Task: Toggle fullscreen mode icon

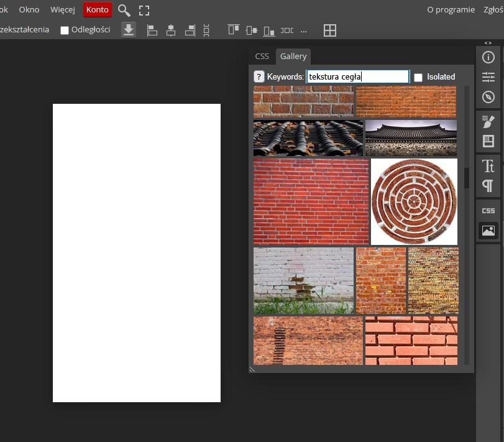Action: click(144, 10)
